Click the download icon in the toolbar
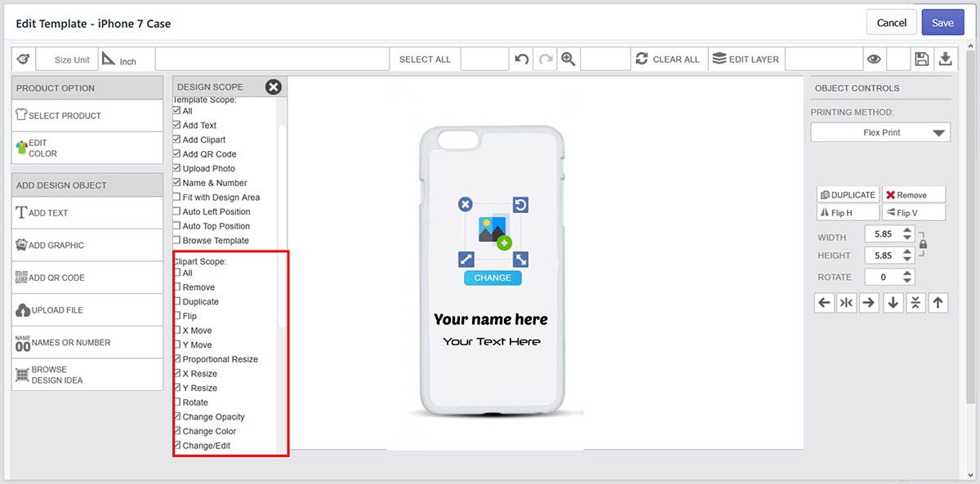This screenshot has height=484, width=980. pos(945,59)
